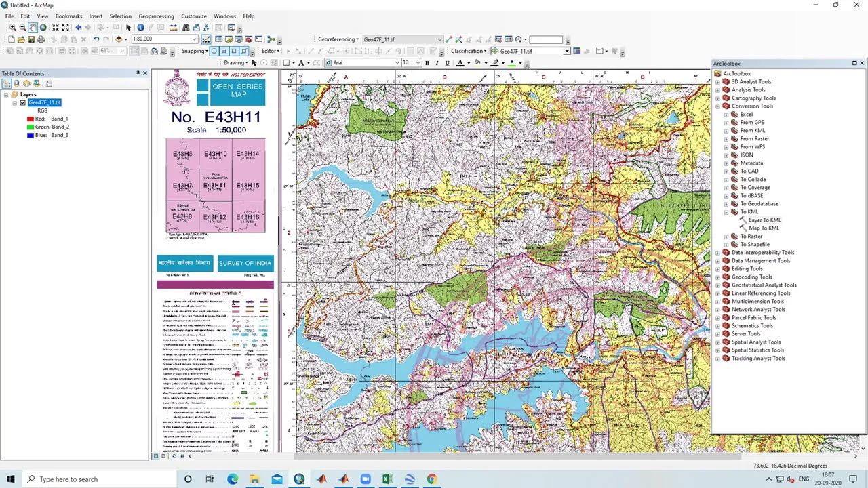Screen dimensions: 868x488
Task: Select the Zoom In tool
Action: click(13, 28)
